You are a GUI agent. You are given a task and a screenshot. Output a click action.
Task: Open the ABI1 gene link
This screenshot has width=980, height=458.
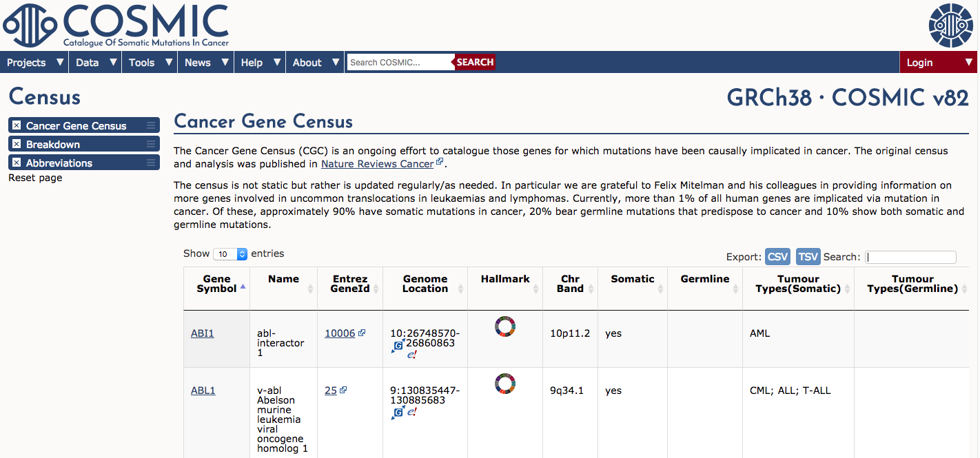point(203,333)
